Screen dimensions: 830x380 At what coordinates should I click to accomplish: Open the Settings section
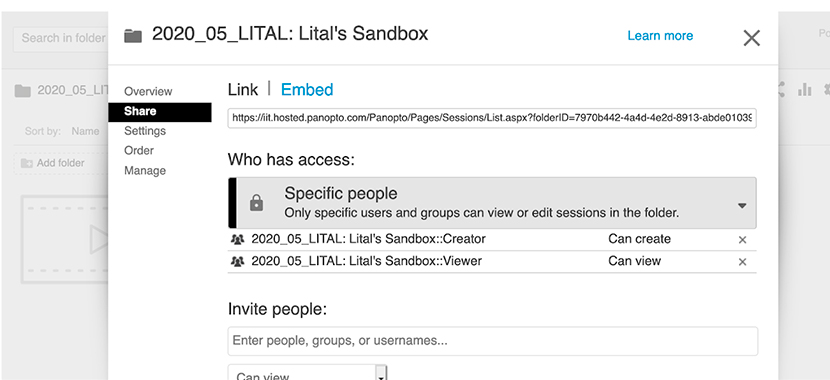(x=145, y=131)
